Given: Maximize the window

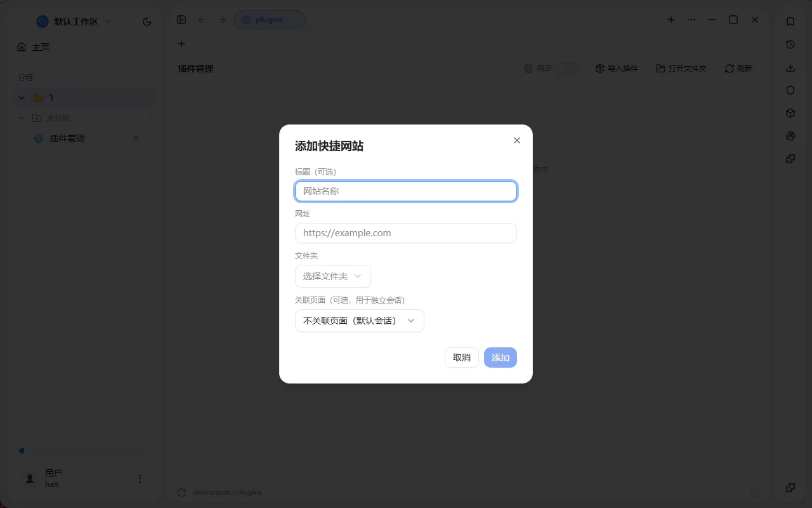Looking at the screenshot, I should (x=733, y=20).
